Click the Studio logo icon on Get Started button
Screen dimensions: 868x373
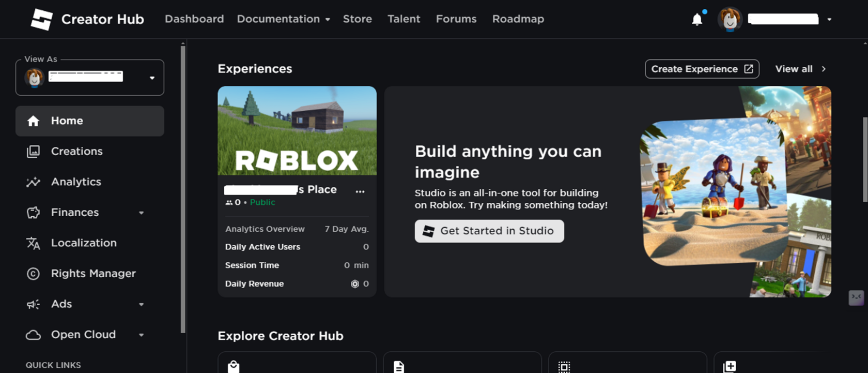428,231
